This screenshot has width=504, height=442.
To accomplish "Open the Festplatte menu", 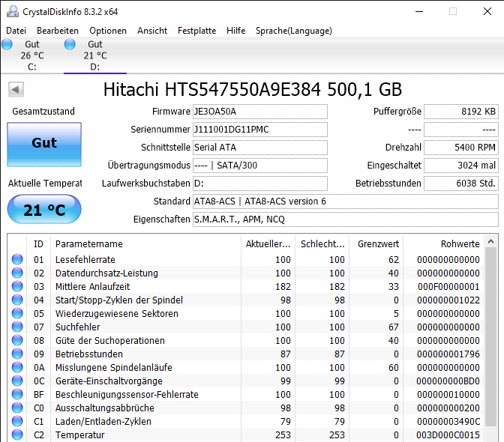I will 196,31.
